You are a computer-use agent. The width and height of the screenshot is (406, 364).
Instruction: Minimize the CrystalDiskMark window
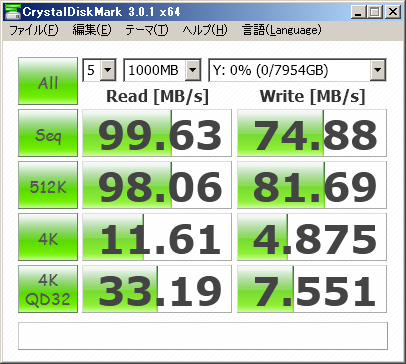point(358,12)
